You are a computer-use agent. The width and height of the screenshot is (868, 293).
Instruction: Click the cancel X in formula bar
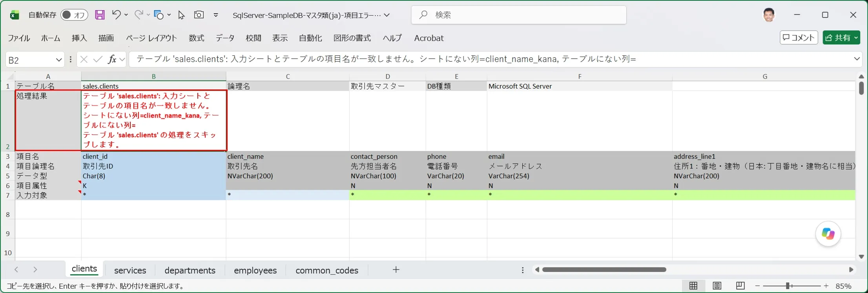point(84,59)
